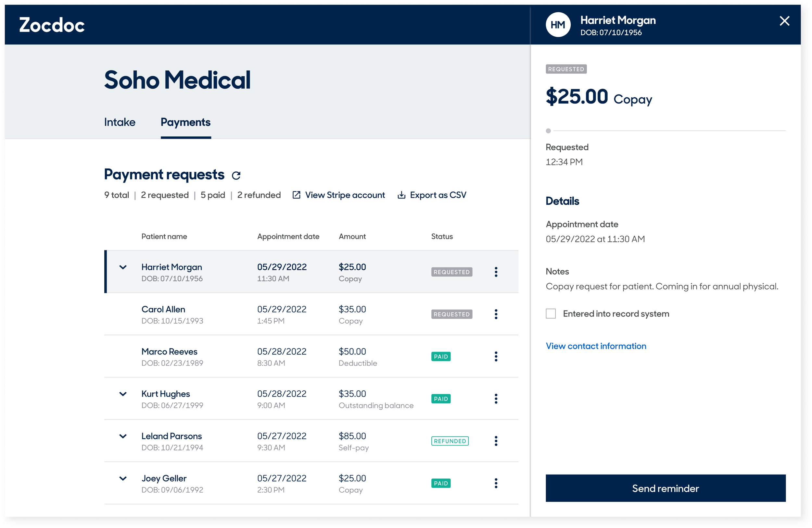Switch to the Intake tab

coord(120,122)
